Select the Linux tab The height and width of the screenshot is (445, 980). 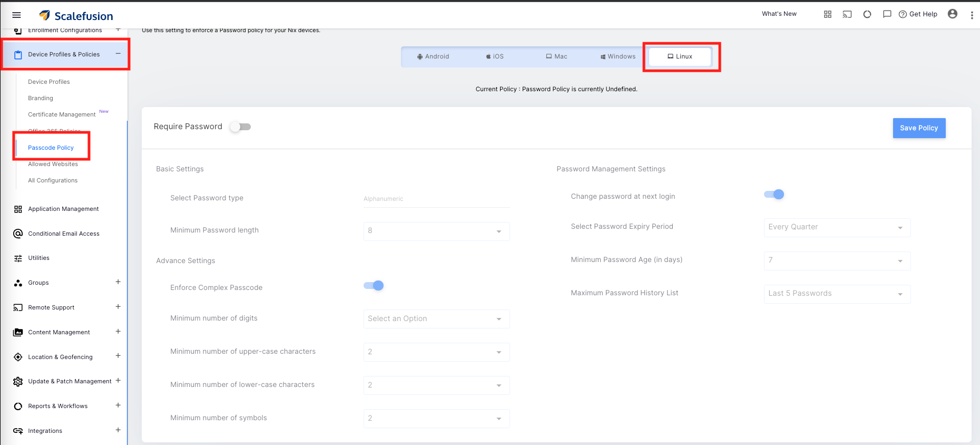click(680, 56)
